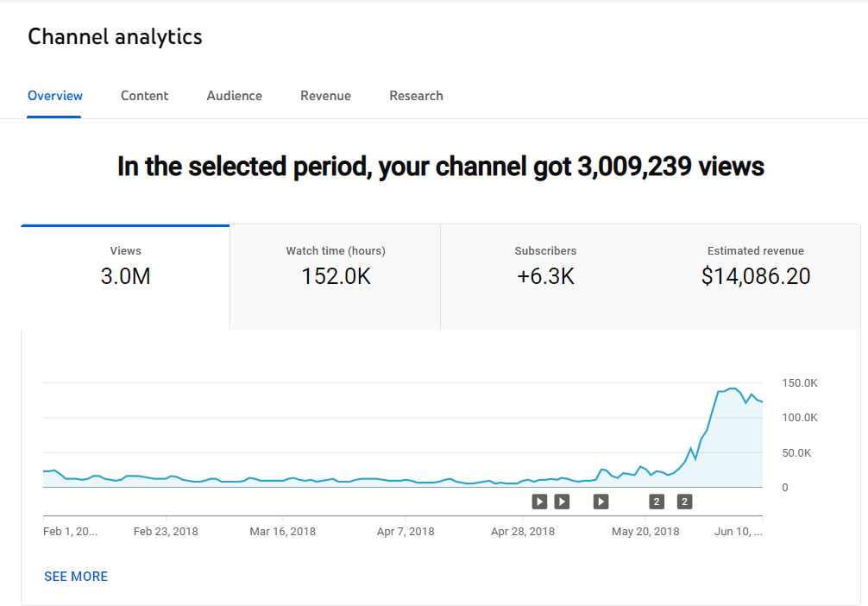Open the Research tab

416,96
